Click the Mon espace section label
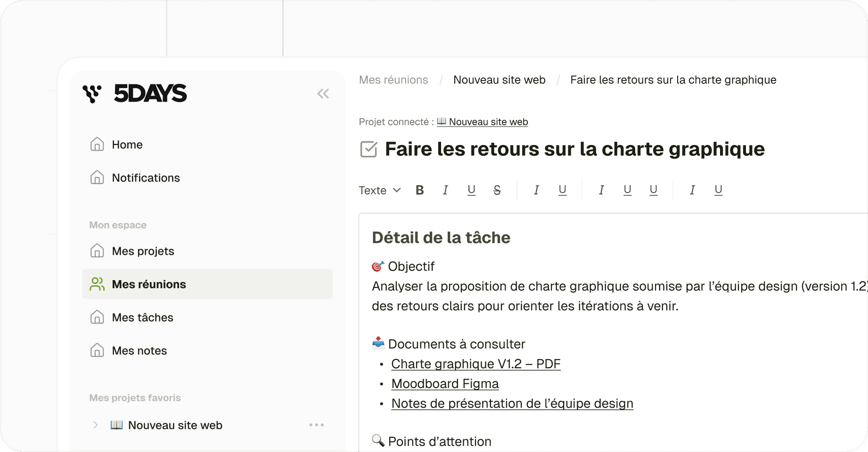The height and width of the screenshot is (452, 868). (118, 225)
